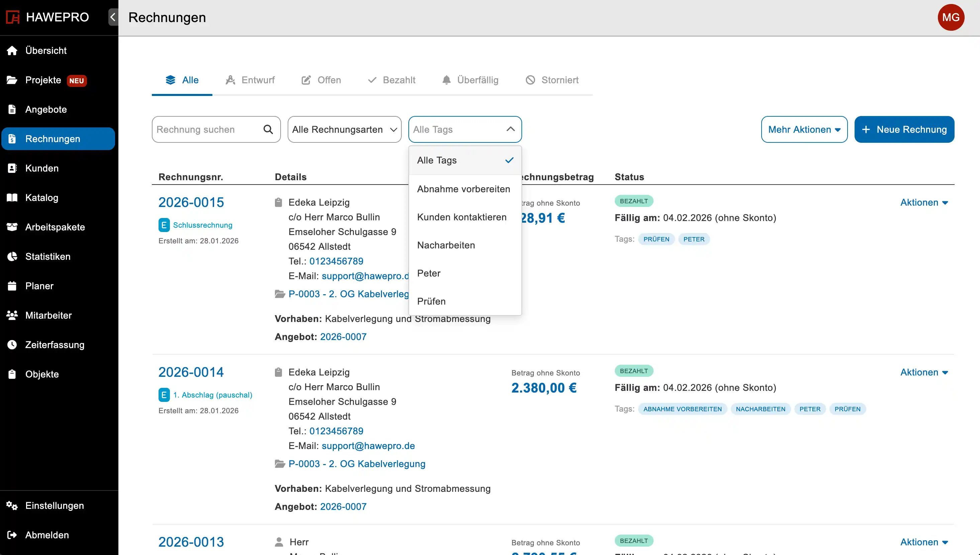The image size is (980, 555).
Task: Open Aktionen menu for invoice 2026-0014
Action: (x=923, y=372)
